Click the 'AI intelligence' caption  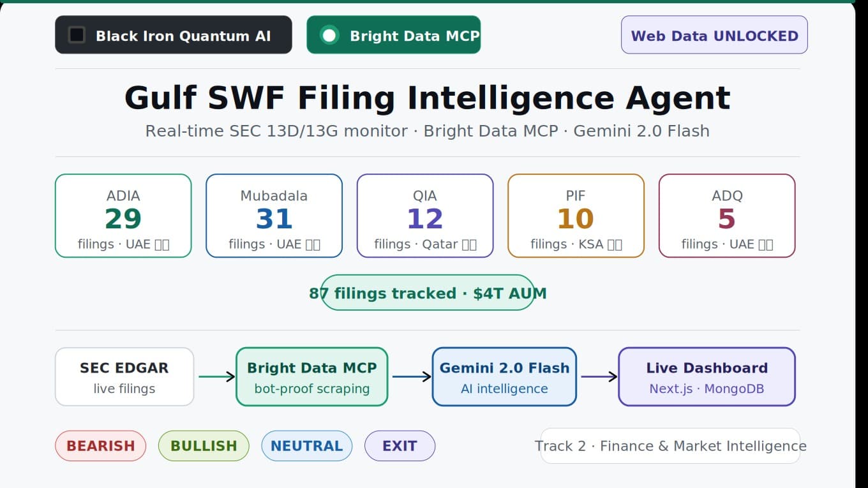pos(504,388)
